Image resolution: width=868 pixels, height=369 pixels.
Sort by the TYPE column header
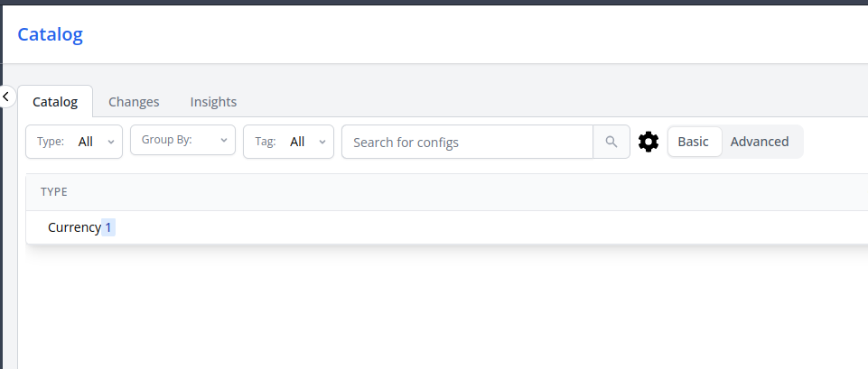coord(54,191)
